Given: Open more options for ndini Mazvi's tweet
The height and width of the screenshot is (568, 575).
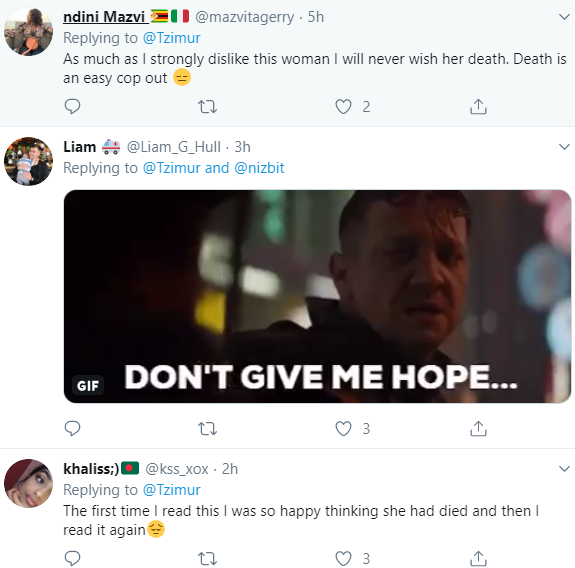Looking at the screenshot, I should point(564,17).
